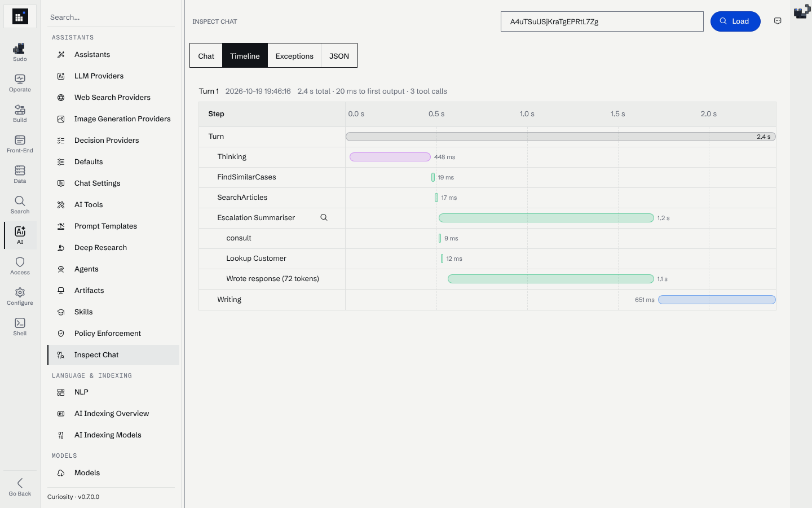Click the Wrote response timeline bar
Screen dimensions: 812x508
(550, 279)
